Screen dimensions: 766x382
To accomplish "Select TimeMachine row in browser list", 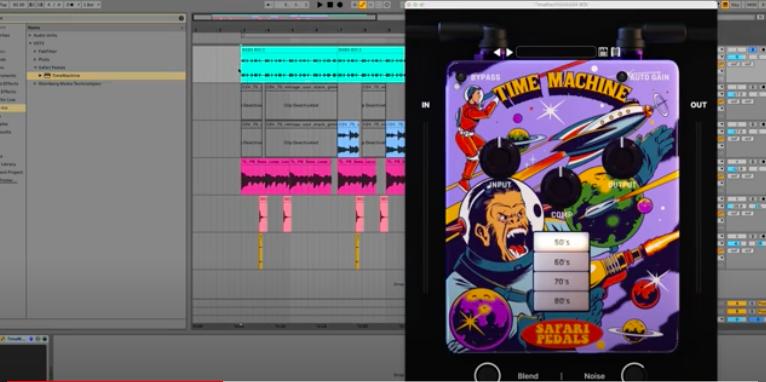I will pos(106,76).
